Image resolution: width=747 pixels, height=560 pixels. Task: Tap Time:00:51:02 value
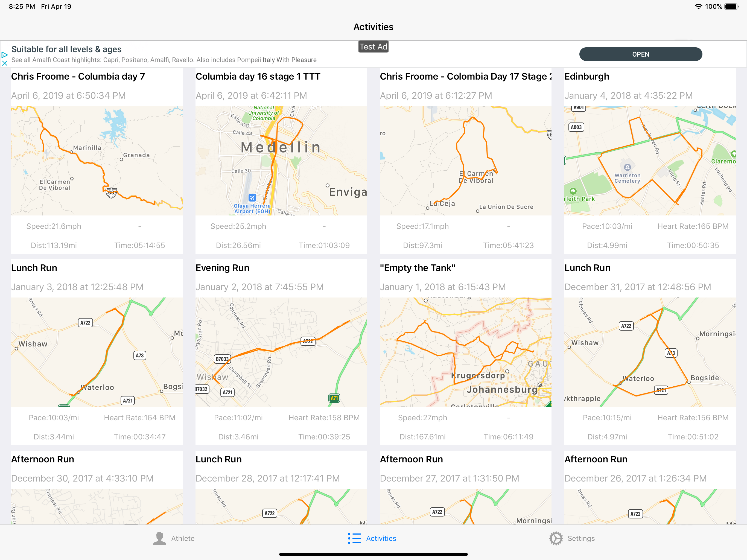[693, 437]
